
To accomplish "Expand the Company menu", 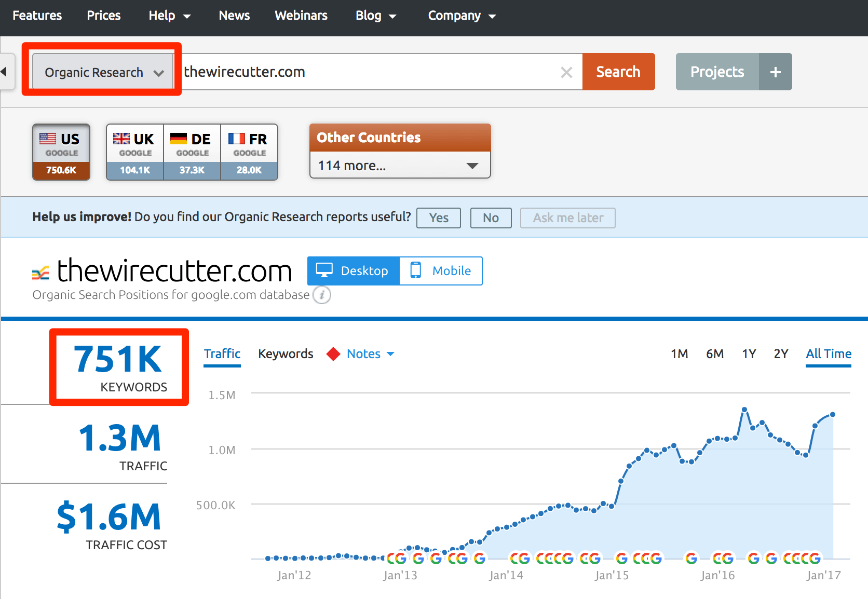I will point(462,16).
